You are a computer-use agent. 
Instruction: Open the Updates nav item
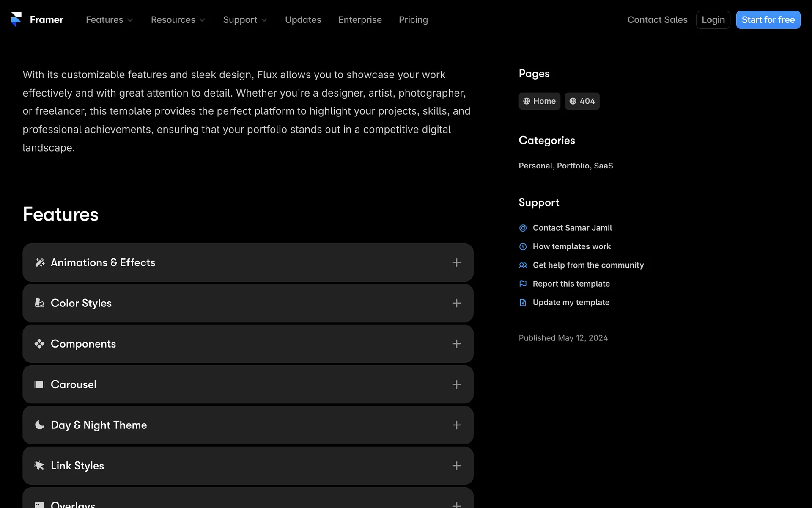coord(303,20)
